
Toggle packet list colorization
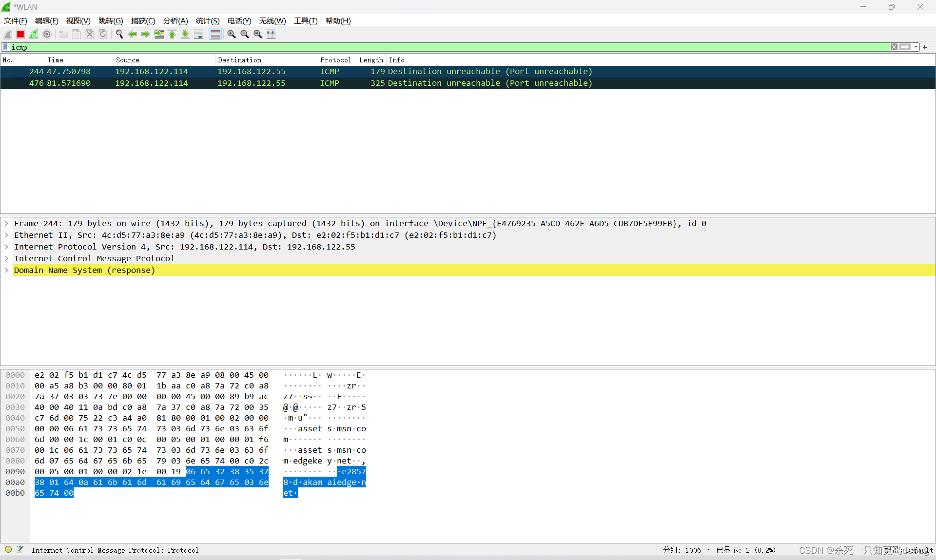click(215, 34)
